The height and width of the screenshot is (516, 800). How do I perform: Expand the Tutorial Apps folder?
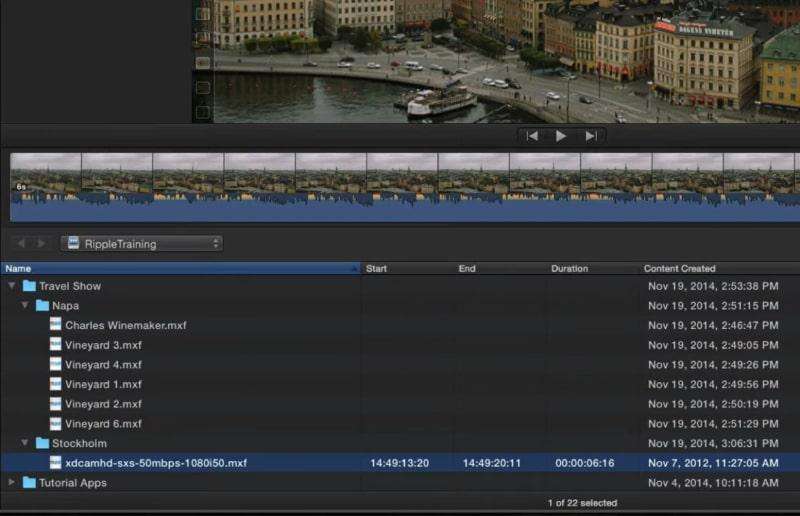click(11, 482)
